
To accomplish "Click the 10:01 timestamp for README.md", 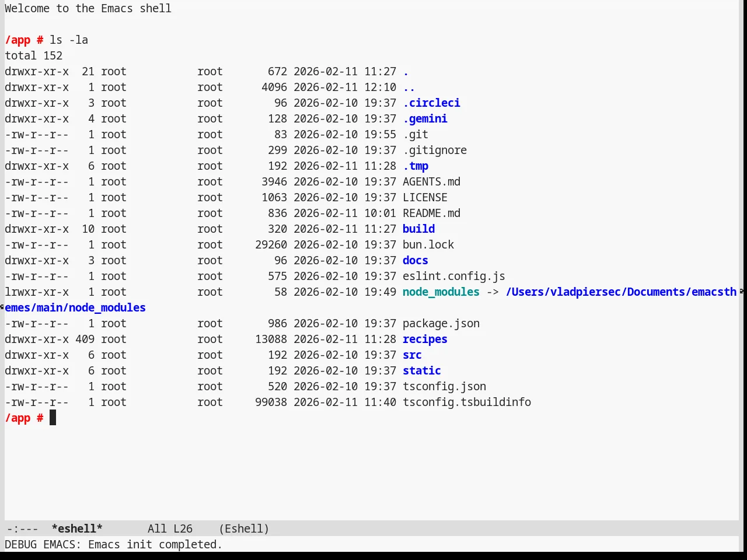I will (380, 213).
